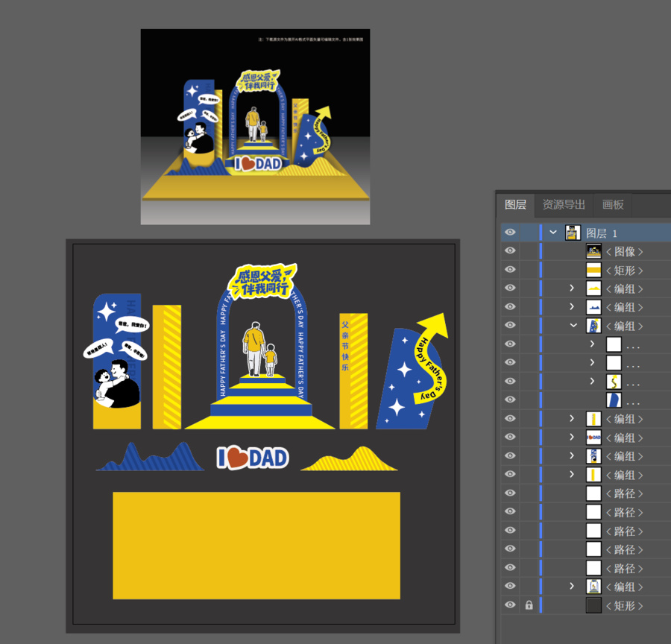Expand the yellow striped pillar 编组
The image size is (671, 644).
572,474
